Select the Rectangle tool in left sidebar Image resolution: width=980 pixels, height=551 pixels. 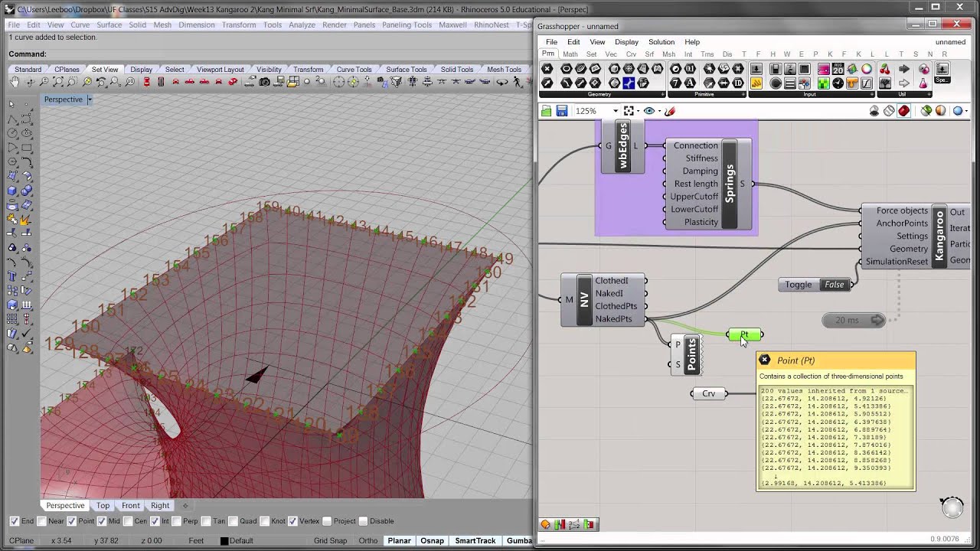pyautogui.click(x=26, y=147)
